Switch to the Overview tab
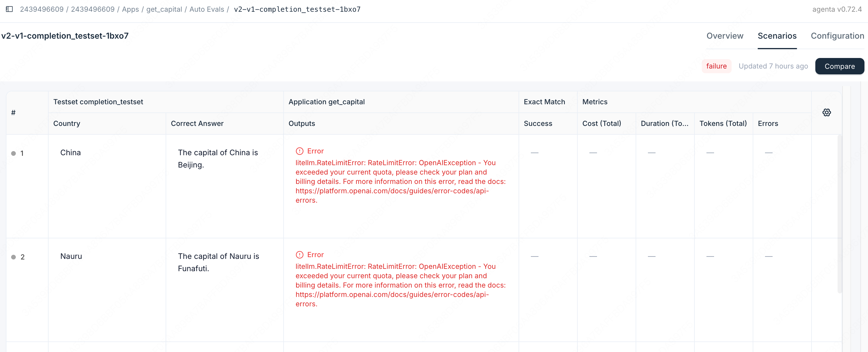This screenshot has width=868, height=352. (x=725, y=36)
